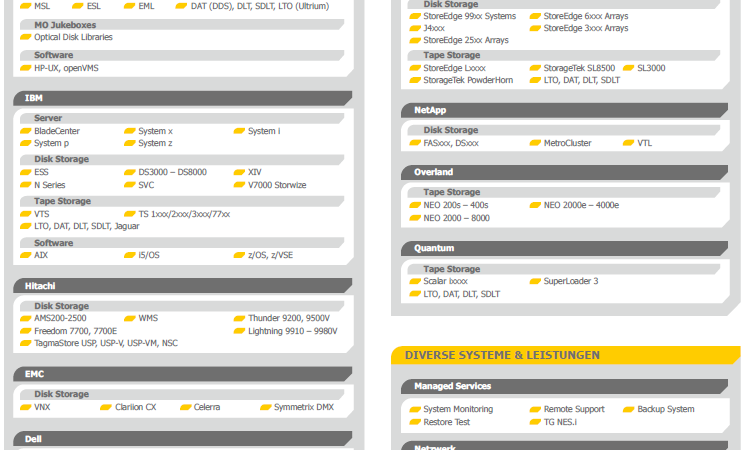The width and height of the screenshot is (745, 450).
Task: Click the SL3000 entry
Action: pyautogui.click(x=651, y=68)
